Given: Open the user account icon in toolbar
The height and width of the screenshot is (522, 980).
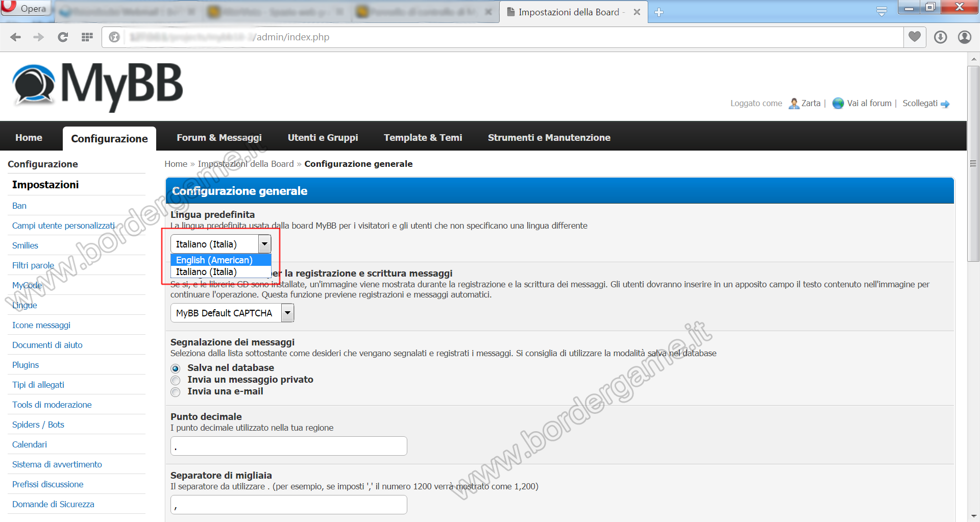Looking at the screenshot, I should click(964, 37).
